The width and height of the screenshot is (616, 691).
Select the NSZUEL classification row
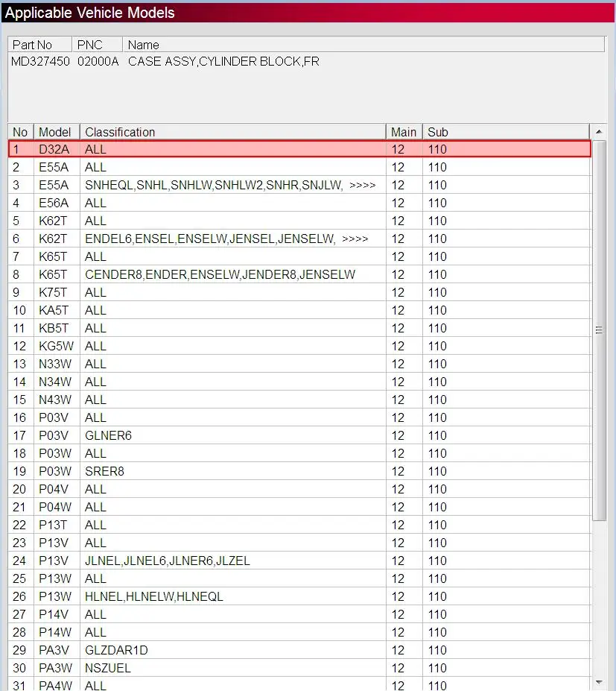point(299,668)
